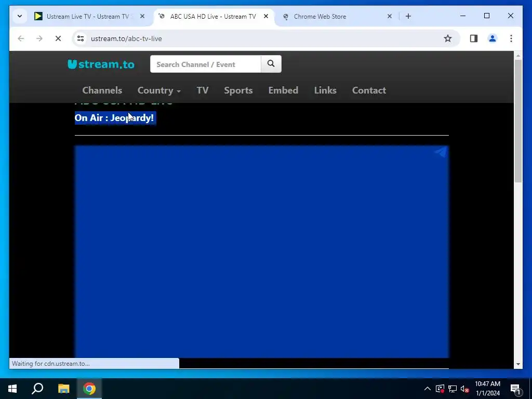Open the Links nav item
This screenshot has height=399, width=532.
pos(325,90)
